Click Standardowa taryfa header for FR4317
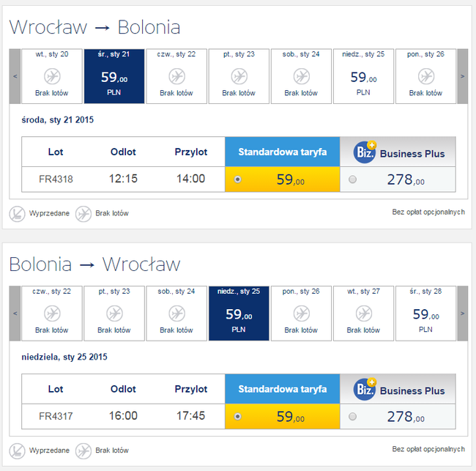The image size is (476, 471). tap(282, 389)
